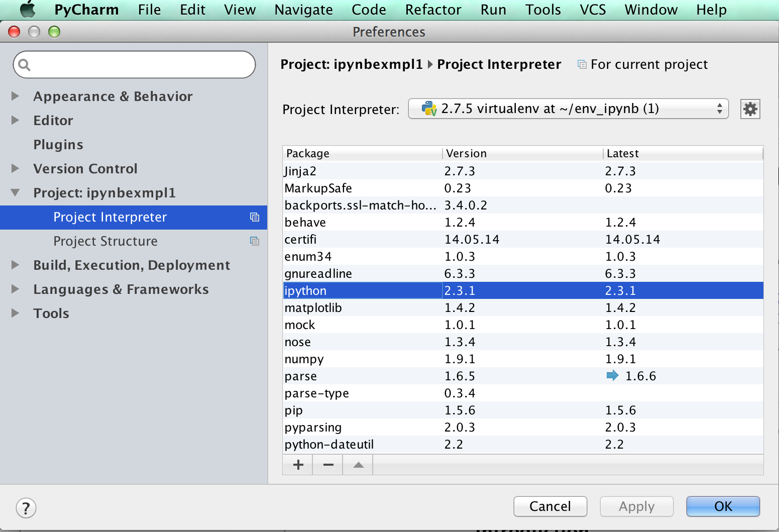This screenshot has height=532, width=779.
Task: Expand the Version Control section
Action: (x=16, y=168)
